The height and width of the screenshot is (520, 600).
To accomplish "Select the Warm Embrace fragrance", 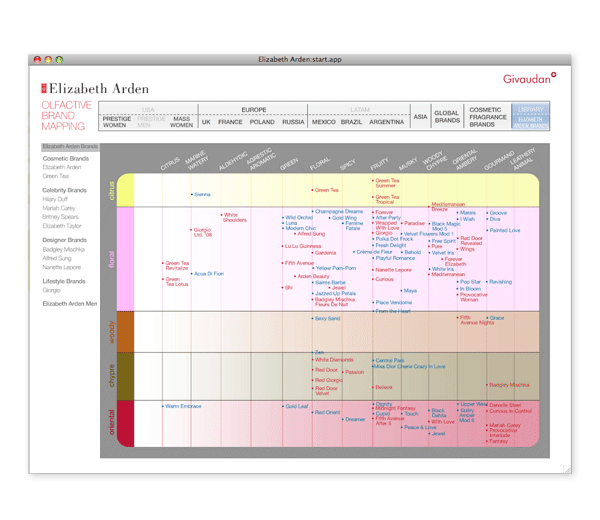I will click(182, 406).
